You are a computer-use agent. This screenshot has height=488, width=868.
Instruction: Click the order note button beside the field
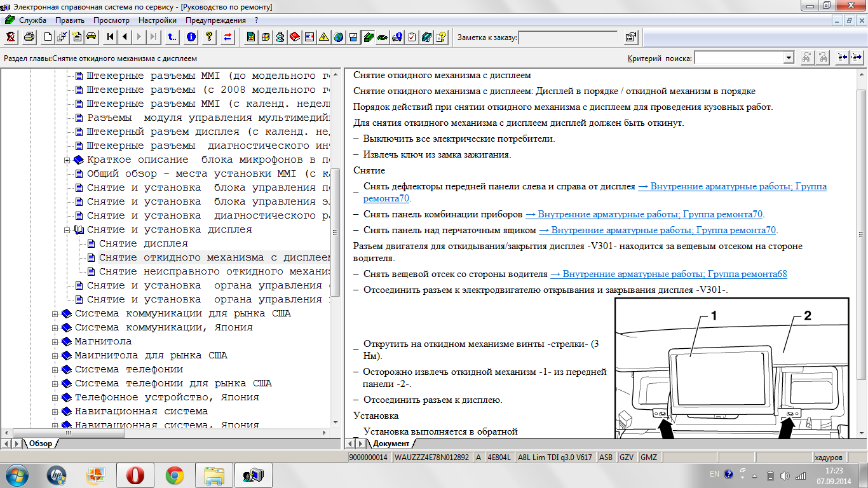click(630, 37)
